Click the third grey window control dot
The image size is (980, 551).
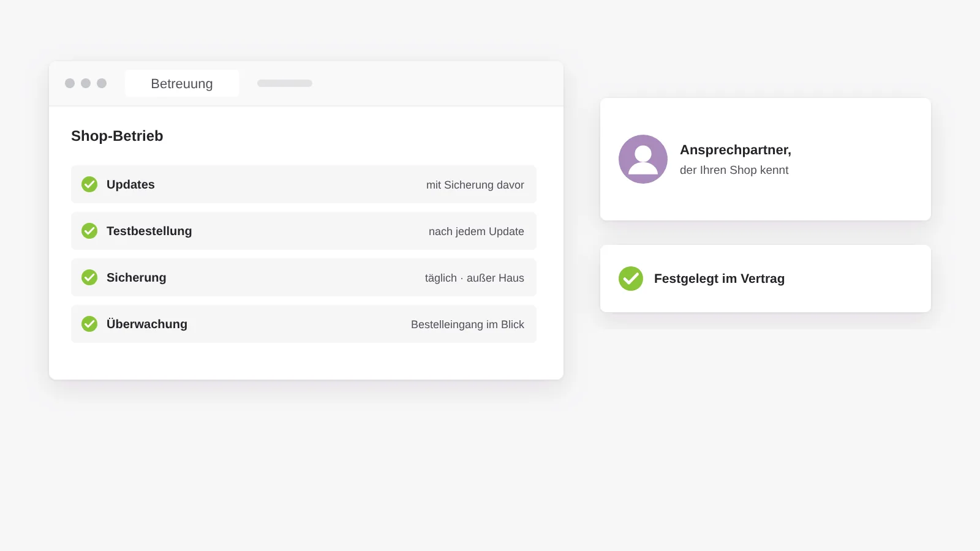pos(102,83)
